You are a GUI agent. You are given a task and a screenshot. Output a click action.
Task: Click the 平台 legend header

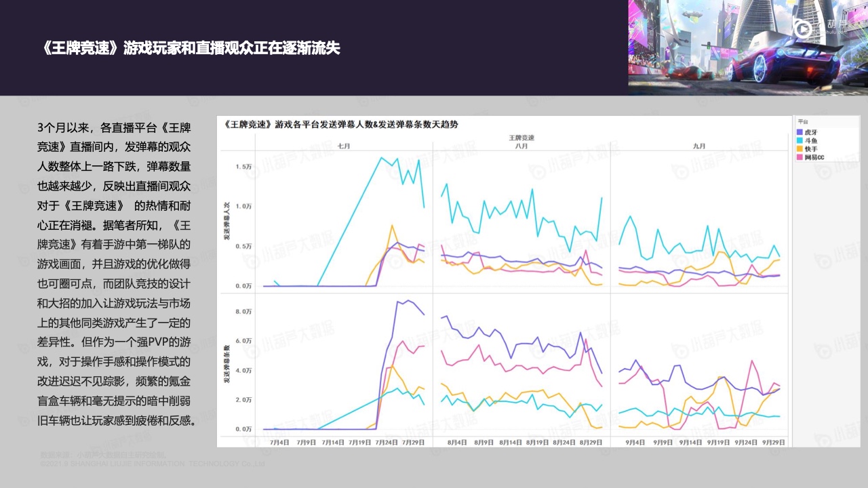[804, 122]
